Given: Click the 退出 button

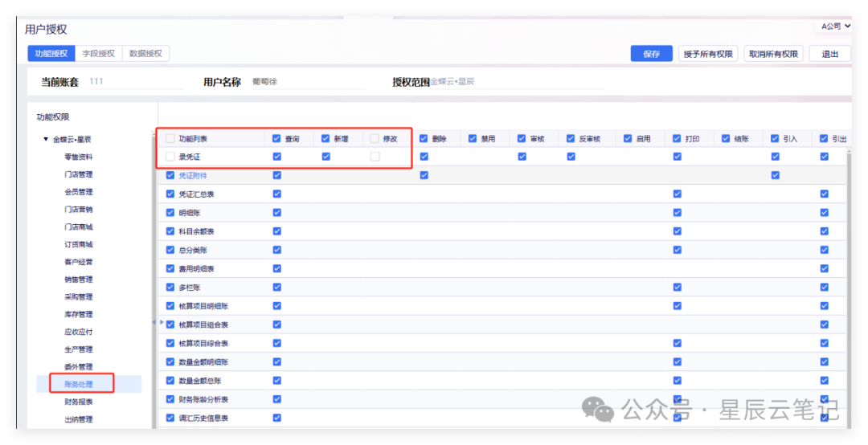Looking at the screenshot, I should (829, 54).
